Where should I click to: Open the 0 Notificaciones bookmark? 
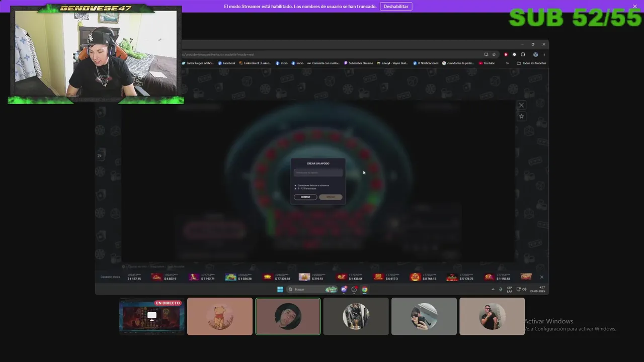pyautogui.click(x=426, y=63)
